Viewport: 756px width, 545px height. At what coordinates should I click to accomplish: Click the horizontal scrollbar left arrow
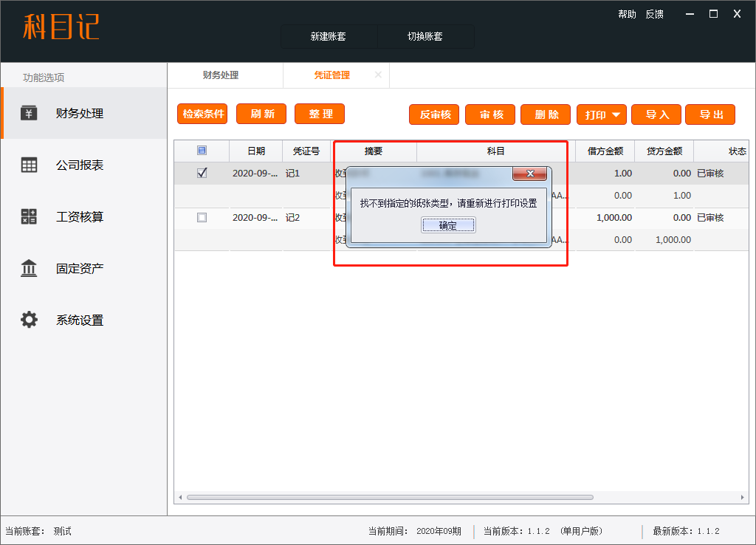[x=180, y=497]
